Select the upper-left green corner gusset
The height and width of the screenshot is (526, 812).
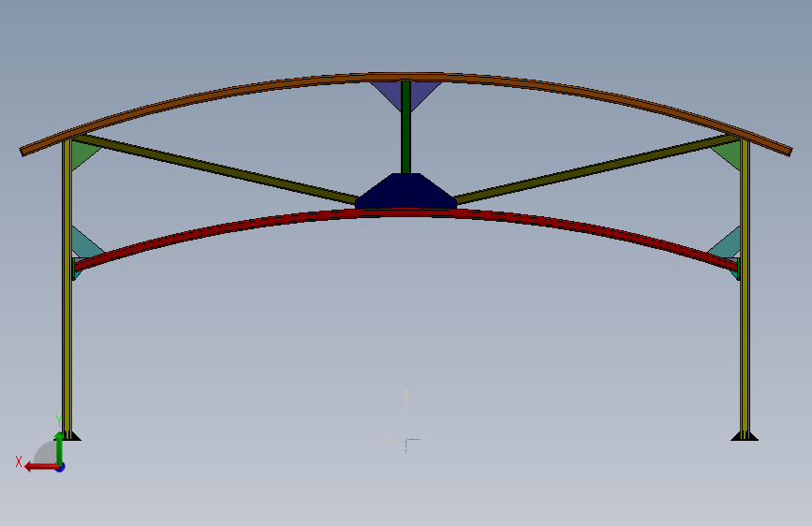coord(82,153)
